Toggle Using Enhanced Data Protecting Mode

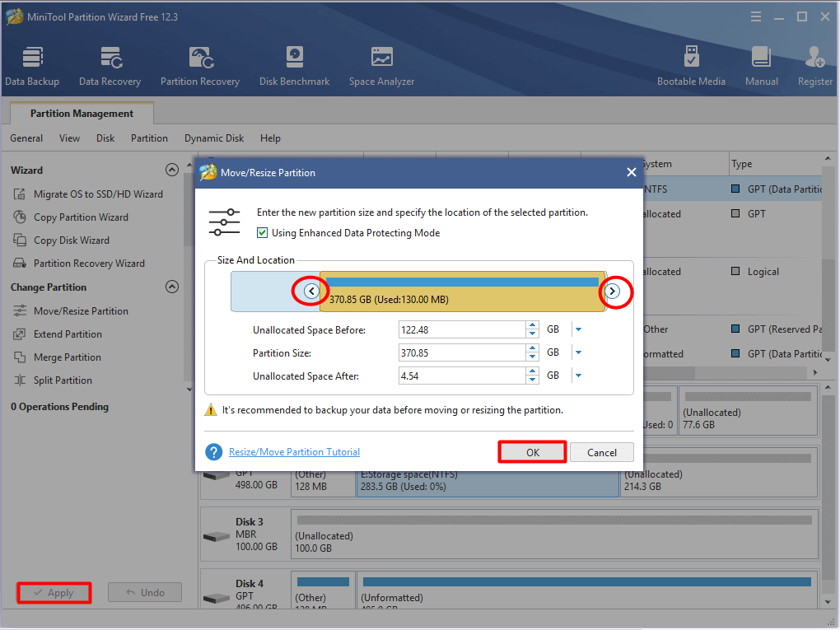pyautogui.click(x=262, y=232)
